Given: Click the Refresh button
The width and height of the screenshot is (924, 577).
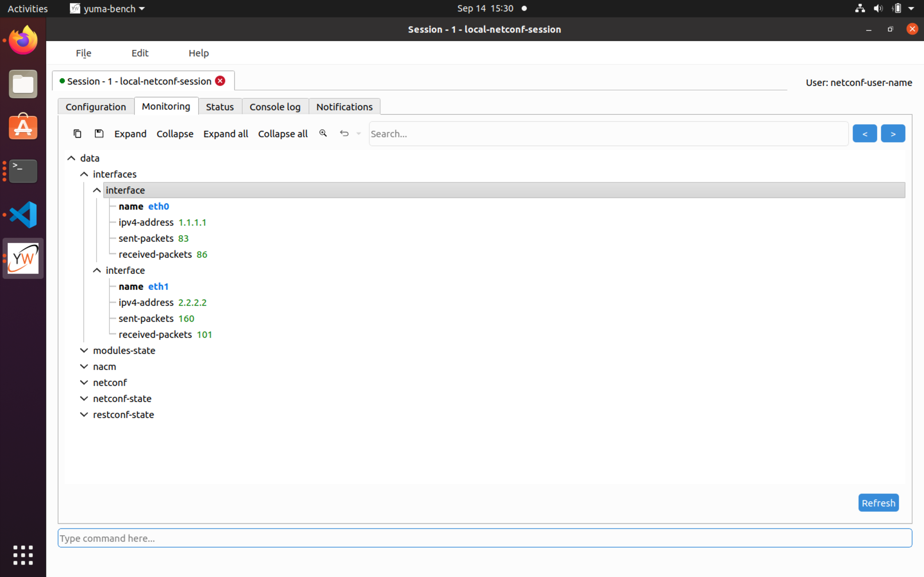Looking at the screenshot, I should click(878, 503).
